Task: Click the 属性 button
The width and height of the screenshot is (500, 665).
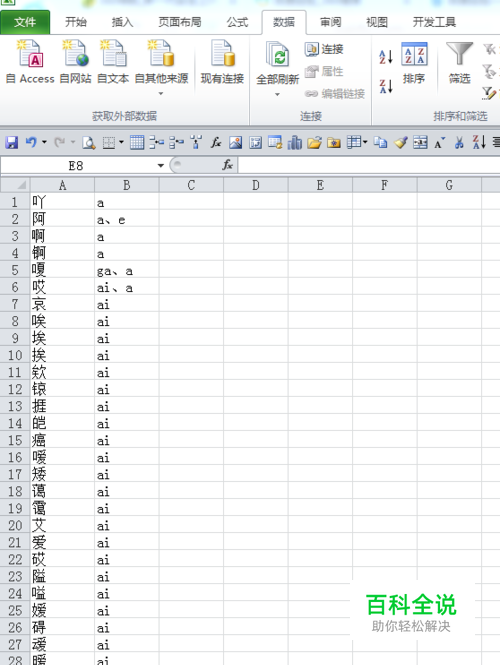Action: click(x=324, y=71)
